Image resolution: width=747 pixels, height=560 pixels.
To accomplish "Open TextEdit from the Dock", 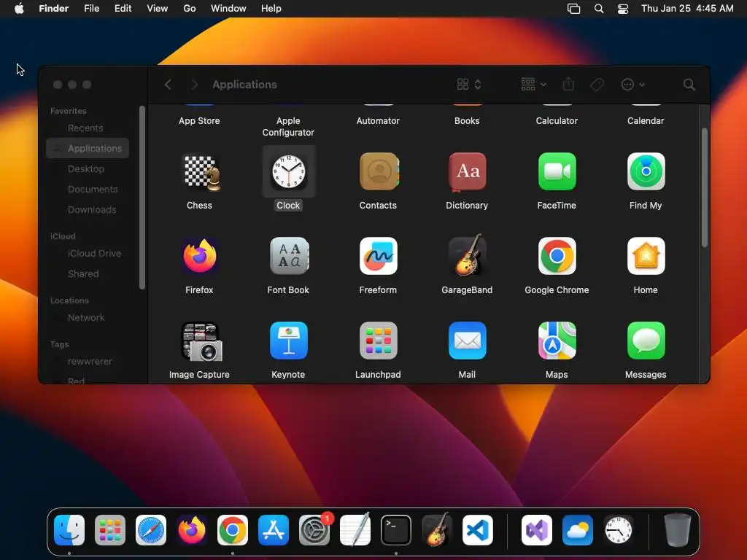I will (355, 529).
